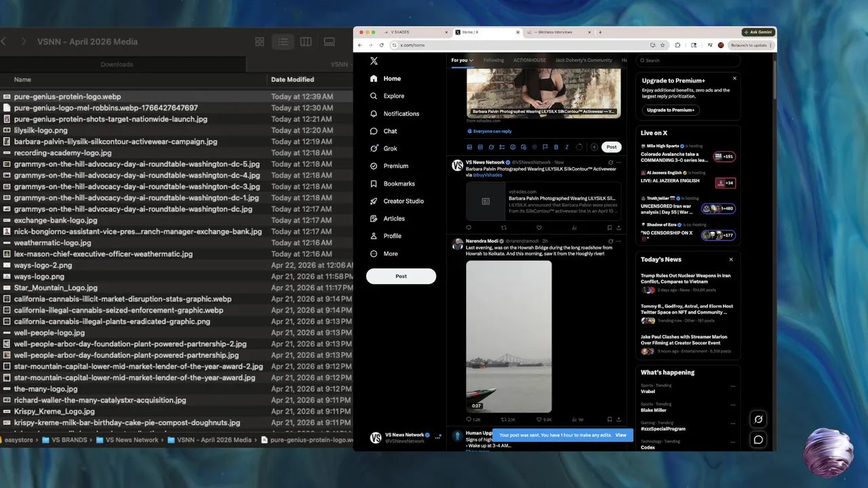Open Chrome extensions puzzle icon
This screenshot has height=488, width=868.
pos(677,45)
